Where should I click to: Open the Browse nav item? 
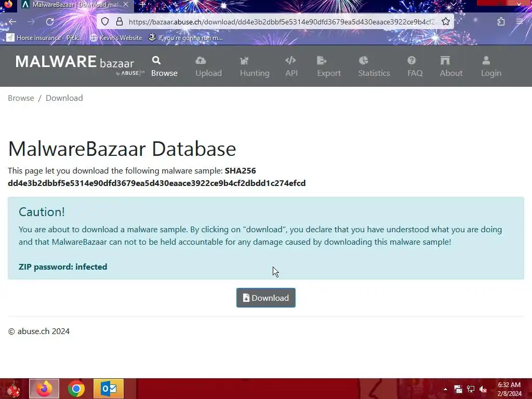click(164, 66)
